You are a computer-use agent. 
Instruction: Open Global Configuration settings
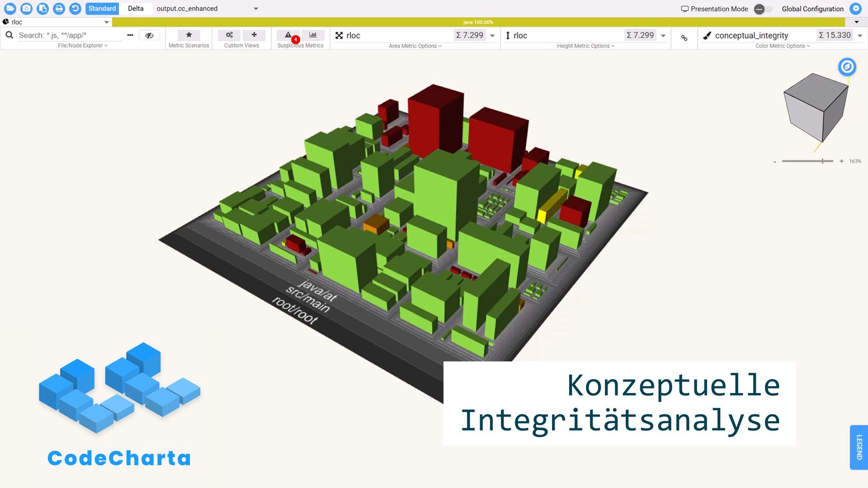tap(855, 9)
